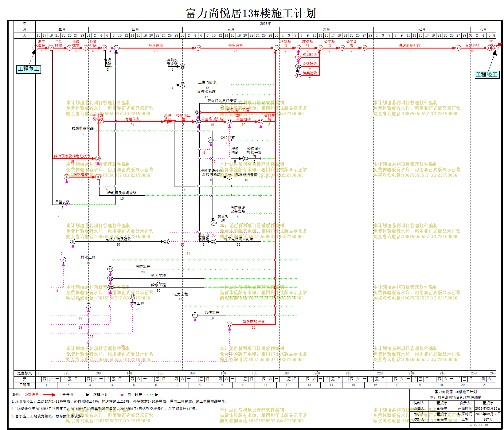Select node 19 at 冷热水管安装
504x430 pixels.
point(182,66)
